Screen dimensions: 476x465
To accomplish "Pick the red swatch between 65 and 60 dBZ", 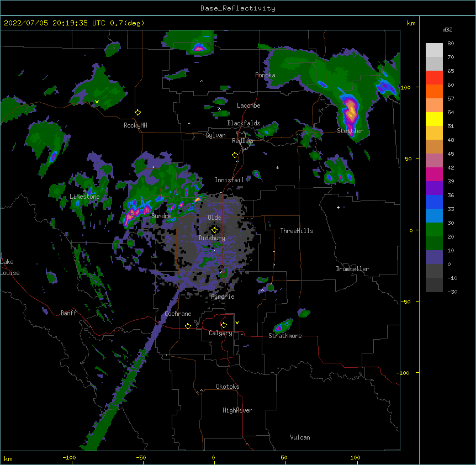I will 434,78.
